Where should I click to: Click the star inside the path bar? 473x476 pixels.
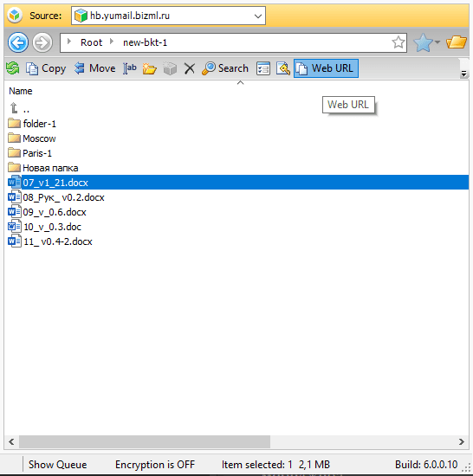(x=398, y=42)
